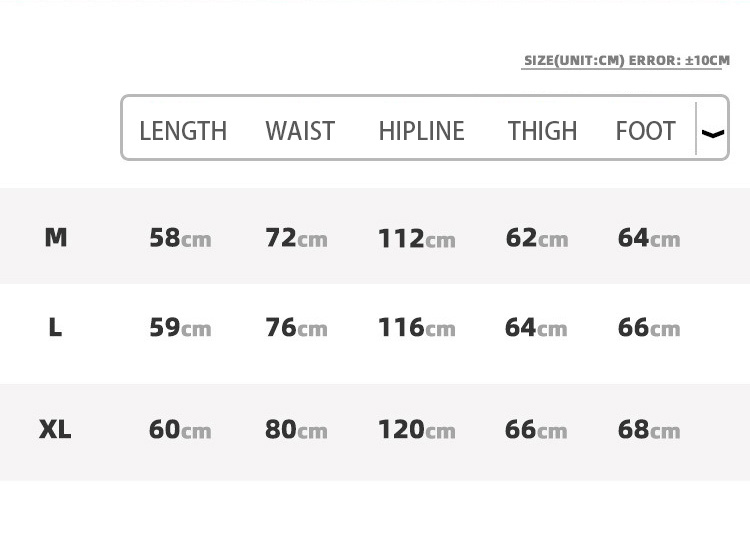The width and height of the screenshot is (750, 543).
Task: Select the LENGTH column header
Action: (183, 131)
